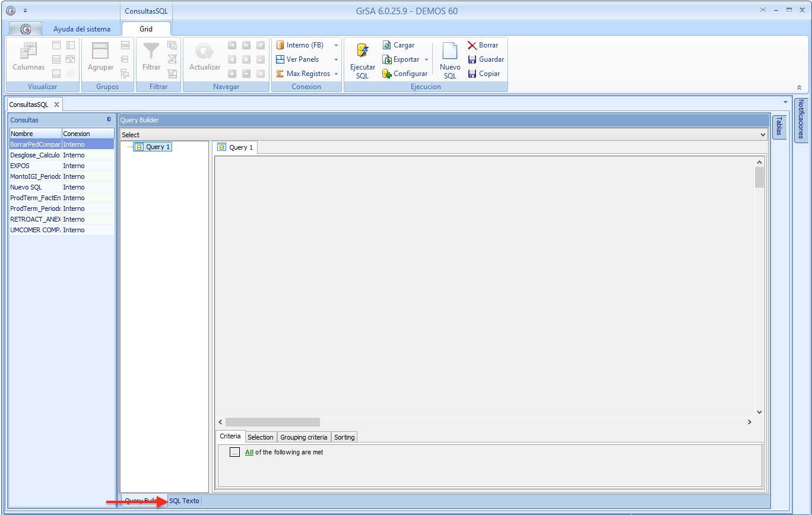Click the ellipsis criteria button
The width and height of the screenshot is (812, 515).
(234, 452)
